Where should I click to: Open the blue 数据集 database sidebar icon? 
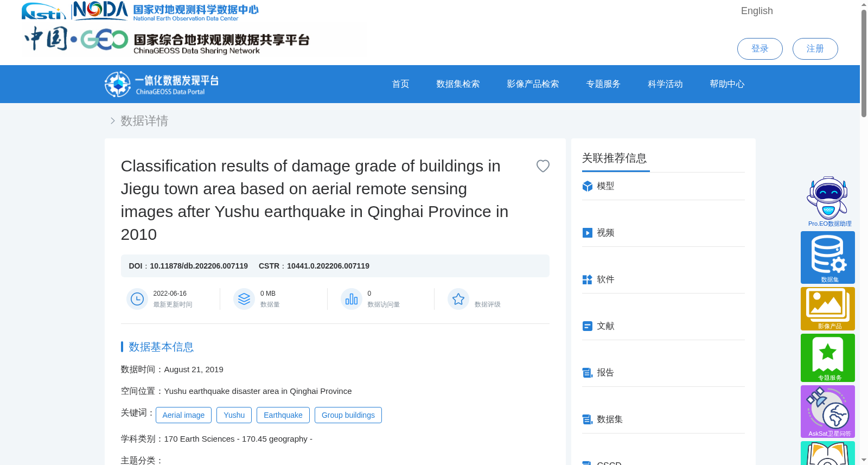828,257
